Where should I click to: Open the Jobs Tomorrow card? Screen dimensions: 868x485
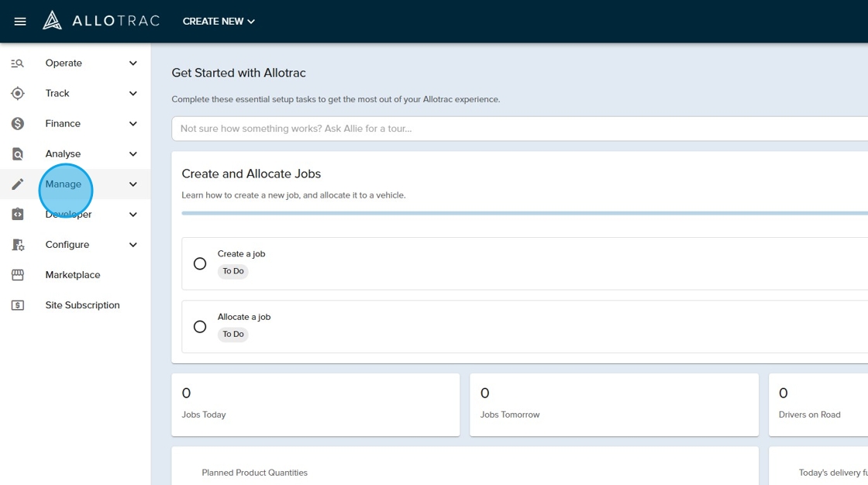(614, 404)
